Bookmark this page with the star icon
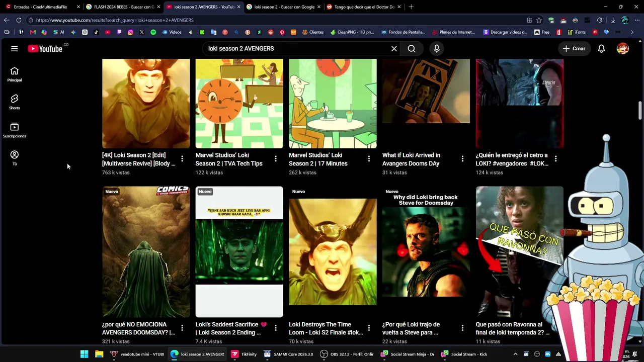644x362 pixels. coord(539,20)
